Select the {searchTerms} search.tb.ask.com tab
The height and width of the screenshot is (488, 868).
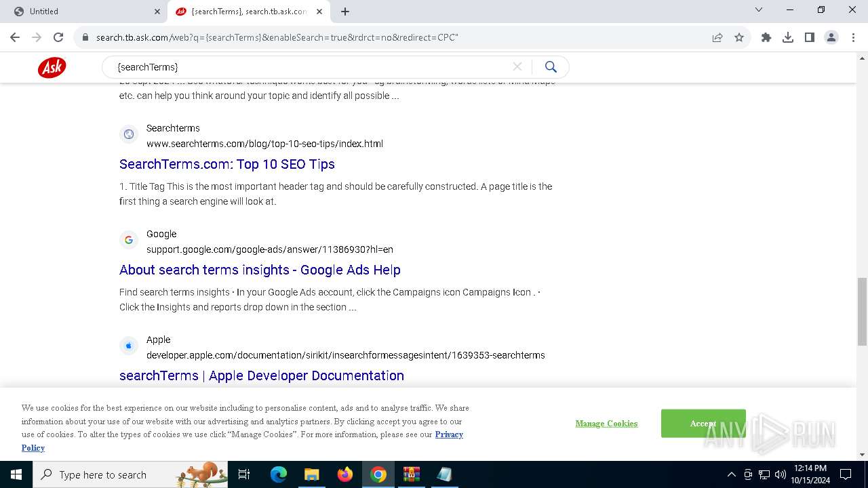[x=249, y=11]
